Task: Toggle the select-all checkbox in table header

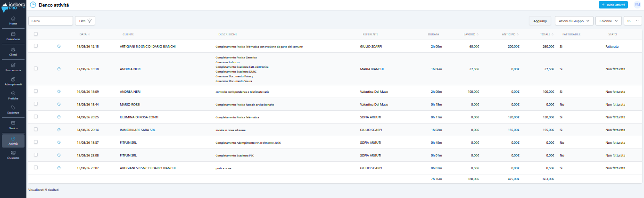Action: 36,34
